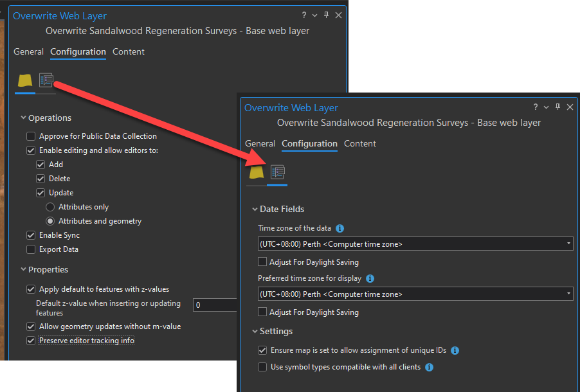The height and width of the screenshot is (392, 580).
Task: Collapse the Date Fields section
Action: (255, 209)
